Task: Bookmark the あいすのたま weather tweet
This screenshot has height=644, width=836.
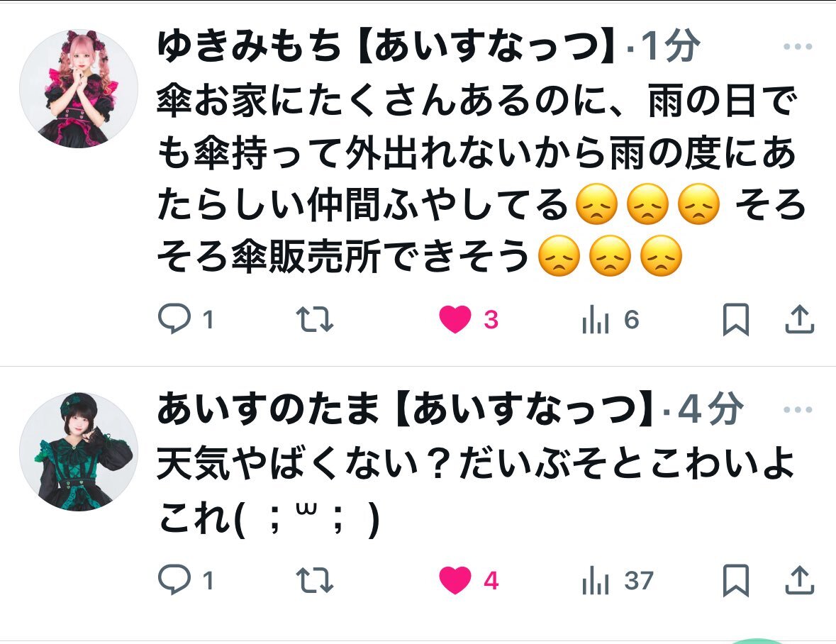Action: (x=736, y=580)
